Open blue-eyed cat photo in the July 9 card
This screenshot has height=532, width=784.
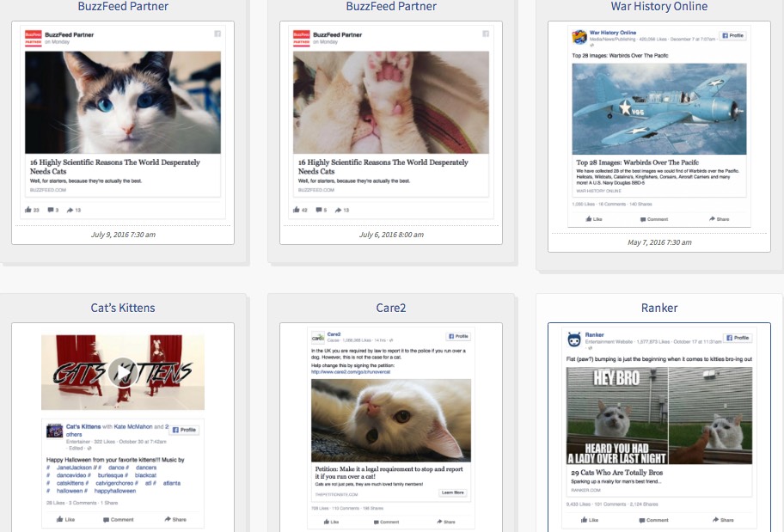pos(122,102)
